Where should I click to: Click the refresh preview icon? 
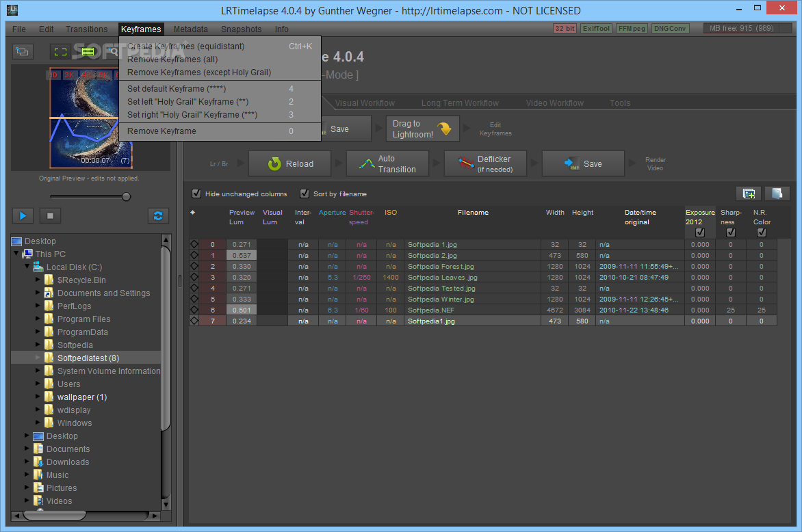(x=158, y=215)
